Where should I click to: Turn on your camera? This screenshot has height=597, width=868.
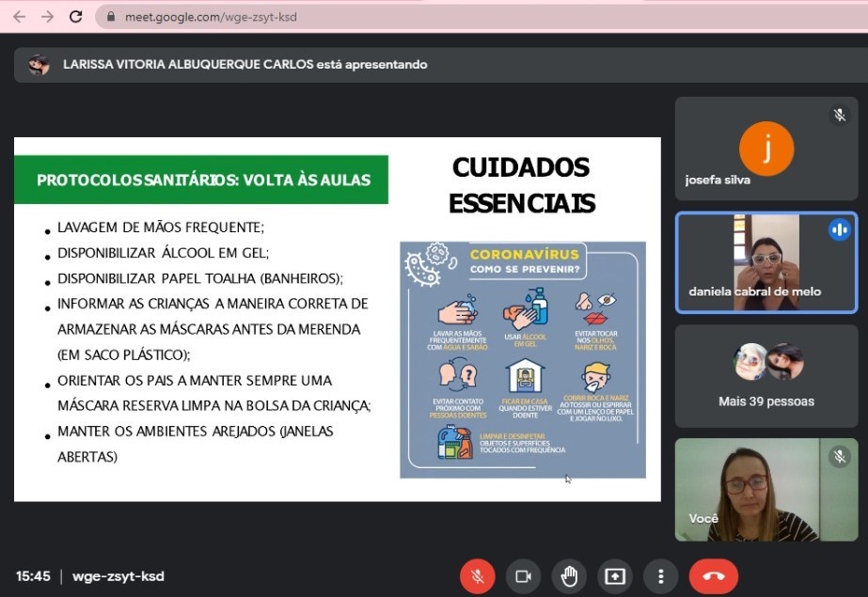point(523,576)
